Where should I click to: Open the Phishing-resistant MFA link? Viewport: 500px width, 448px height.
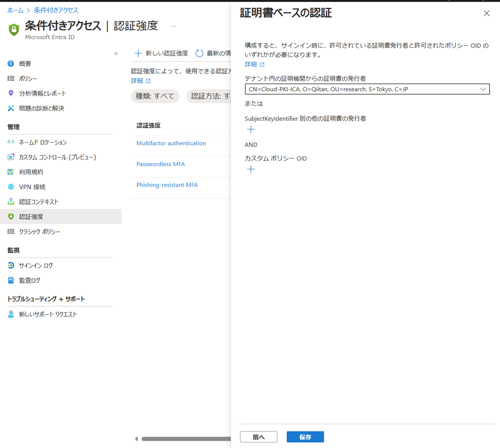pos(167,185)
